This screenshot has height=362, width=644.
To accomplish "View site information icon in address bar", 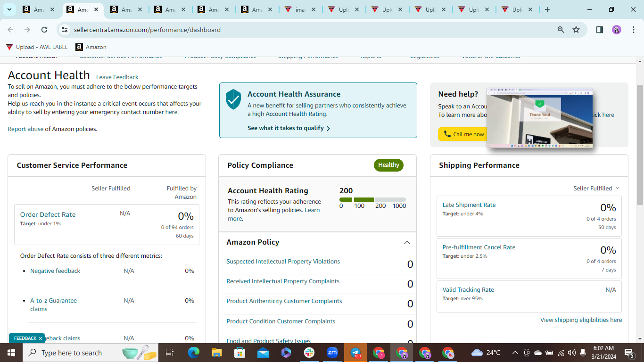I will [65, 30].
